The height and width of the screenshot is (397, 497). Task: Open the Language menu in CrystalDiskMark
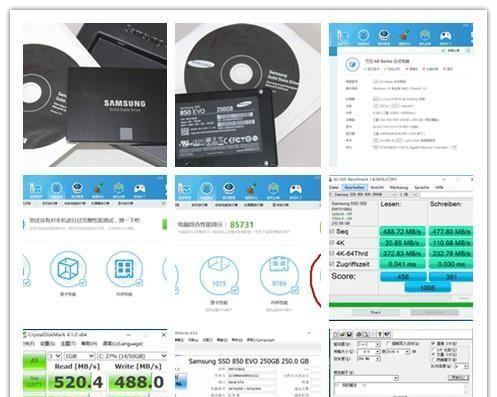click(123, 343)
